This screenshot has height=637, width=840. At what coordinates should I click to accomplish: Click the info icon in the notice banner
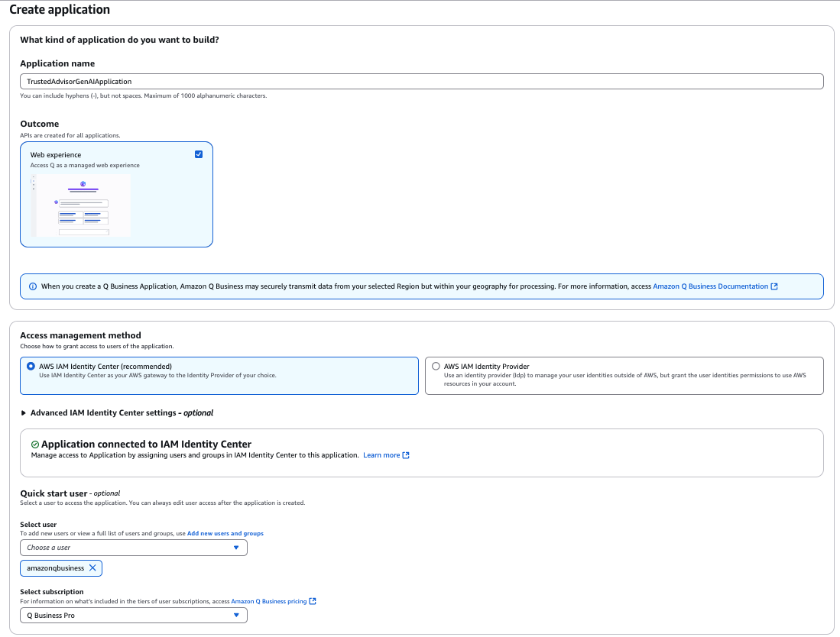pos(33,286)
